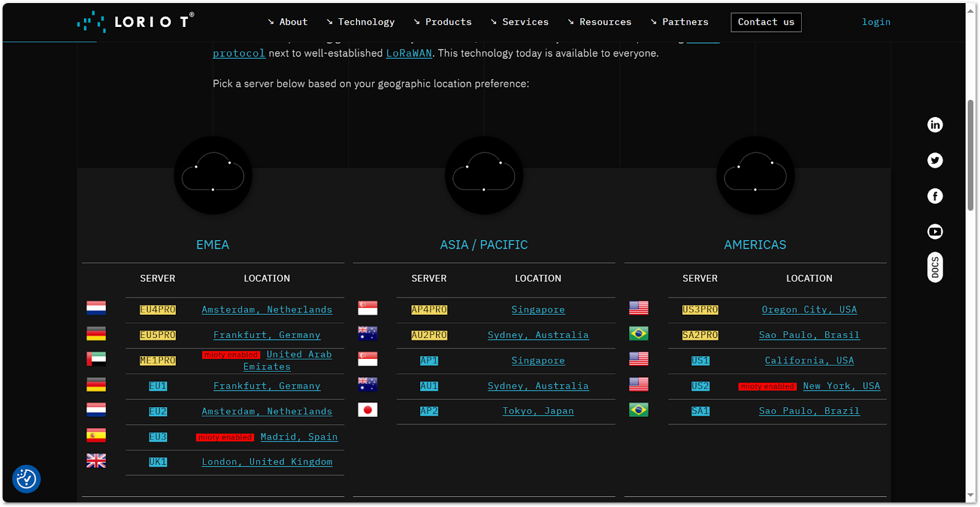Open the Sao Paulo, Brazil SA1 link
The width and height of the screenshot is (980, 507).
(809, 411)
